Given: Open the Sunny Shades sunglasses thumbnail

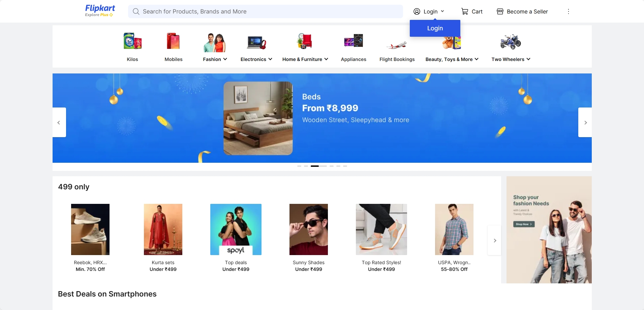Looking at the screenshot, I should click(x=309, y=229).
